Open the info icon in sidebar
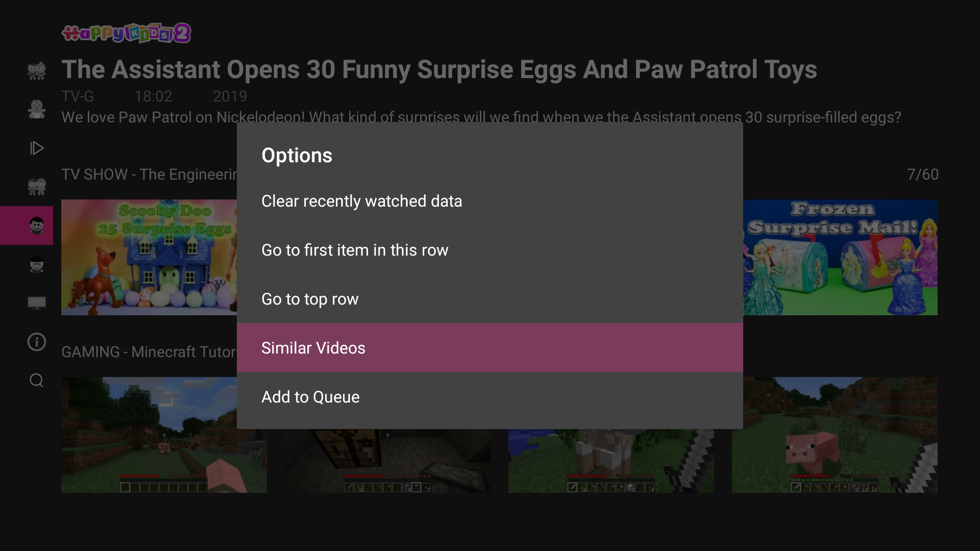Screen dimensions: 980x551 [x=37, y=342]
